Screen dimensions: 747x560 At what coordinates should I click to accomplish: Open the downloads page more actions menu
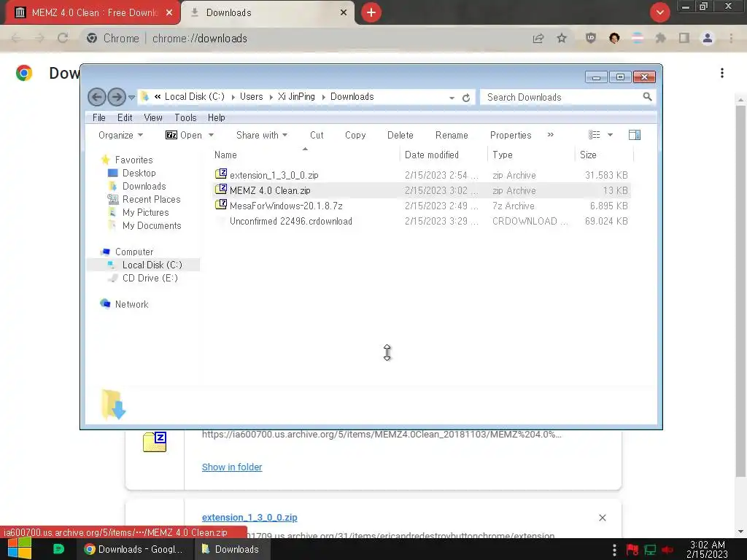[722, 73]
